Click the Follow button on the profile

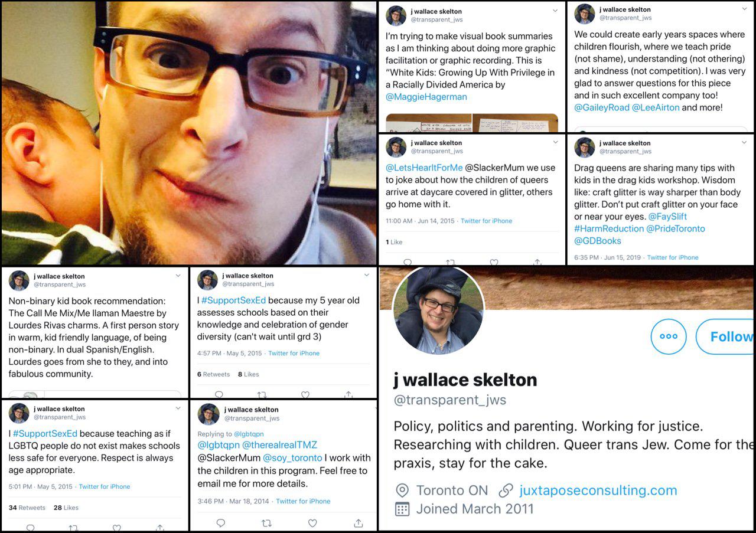click(726, 336)
